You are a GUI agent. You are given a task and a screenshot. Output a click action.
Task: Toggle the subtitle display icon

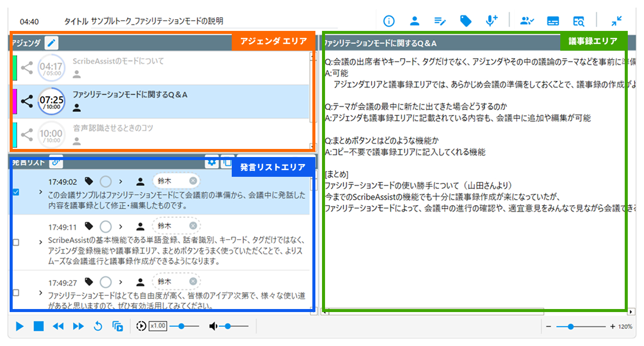[553, 21]
